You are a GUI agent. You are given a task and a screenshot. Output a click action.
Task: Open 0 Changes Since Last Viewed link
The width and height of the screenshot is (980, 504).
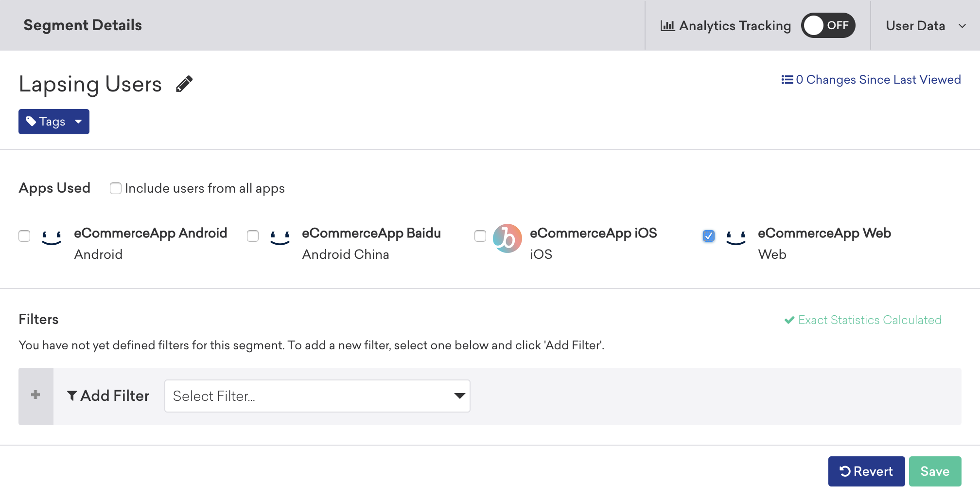tap(871, 79)
